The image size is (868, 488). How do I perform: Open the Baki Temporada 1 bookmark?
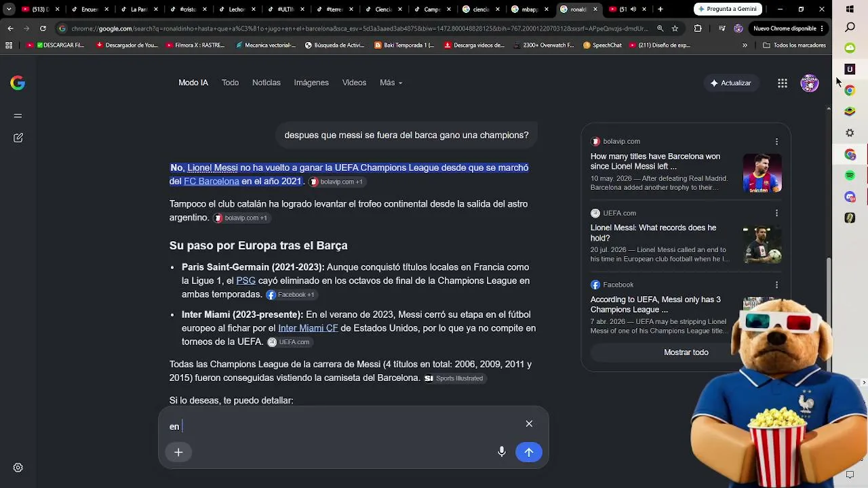tap(404, 45)
